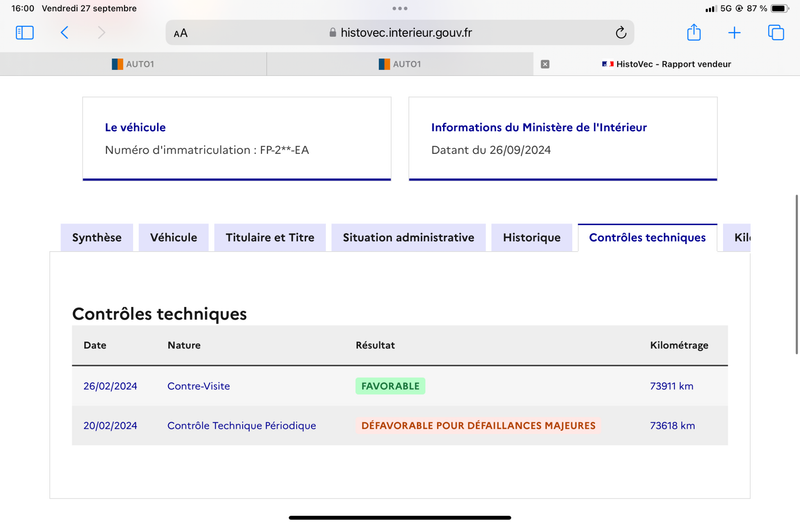Open the AA reader and text size menu

coord(181,33)
